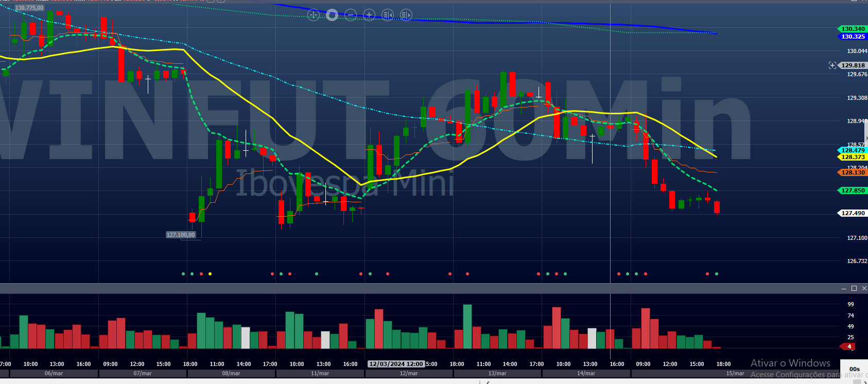Click the 129.676 price axis value
This screenshot has height=384, width=868.
click(x=857, y=74)
